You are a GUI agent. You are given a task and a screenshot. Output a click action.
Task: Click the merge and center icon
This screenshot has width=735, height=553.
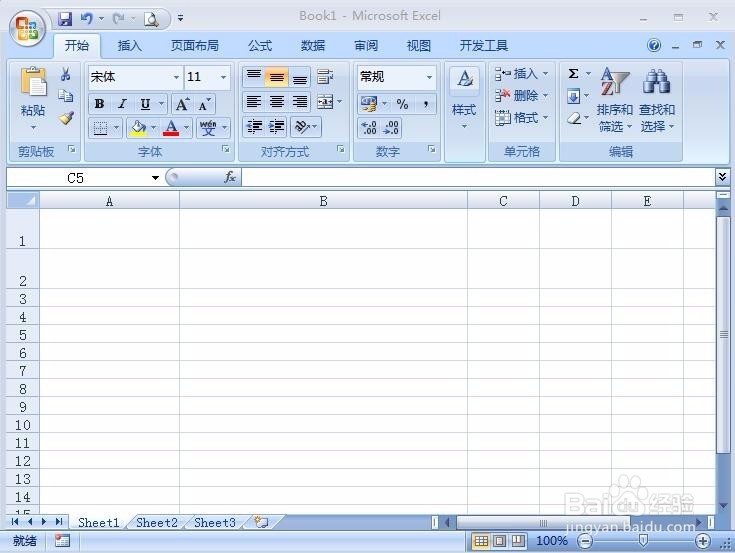[x=325, y=102]
